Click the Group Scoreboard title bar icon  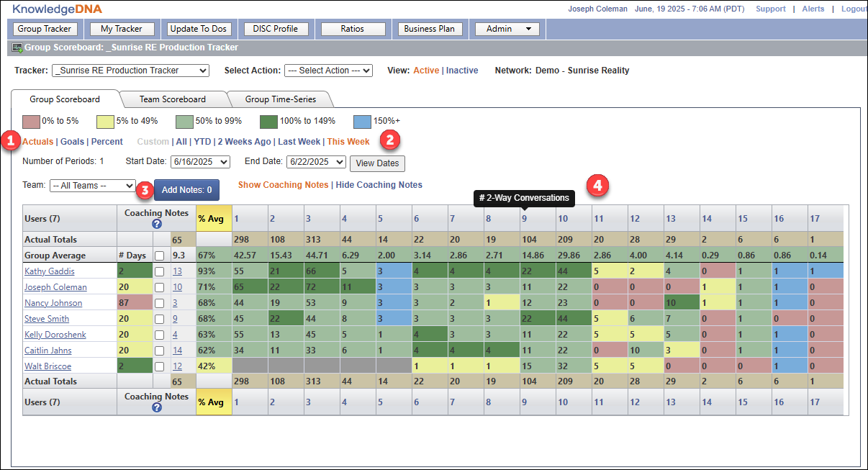pyautogui.click(x=17, y=48)
